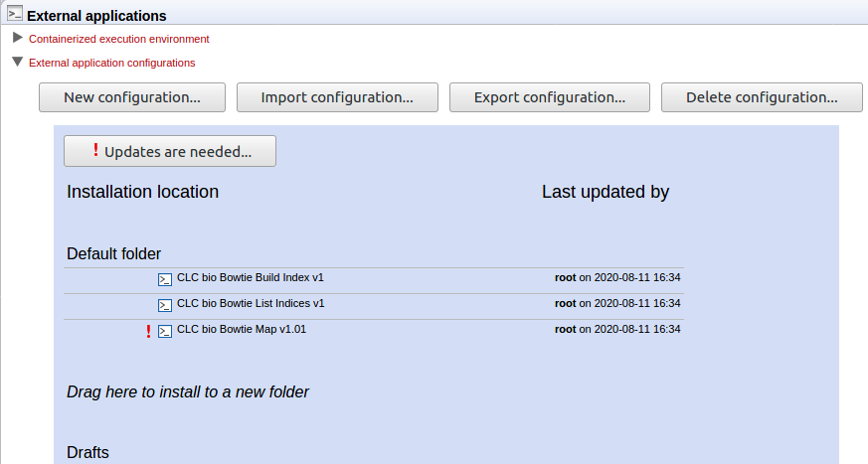
Task: Click the Bowtie Map v1.01 terminal icon
Action: pos(165,331)
